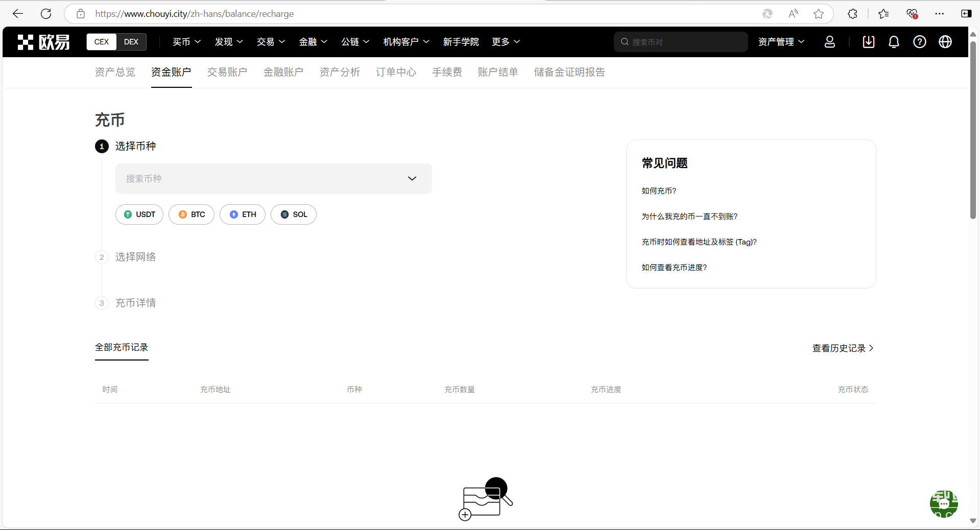Viewport: 980px width, 530px height.
Task: Select the BTC coin chip
Action: tap(192, 214)
